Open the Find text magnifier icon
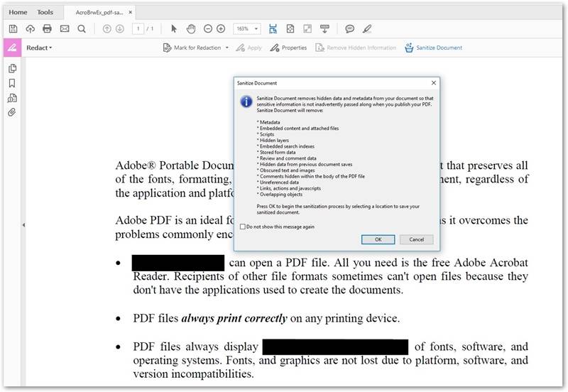568x392 pixels. 82,29
